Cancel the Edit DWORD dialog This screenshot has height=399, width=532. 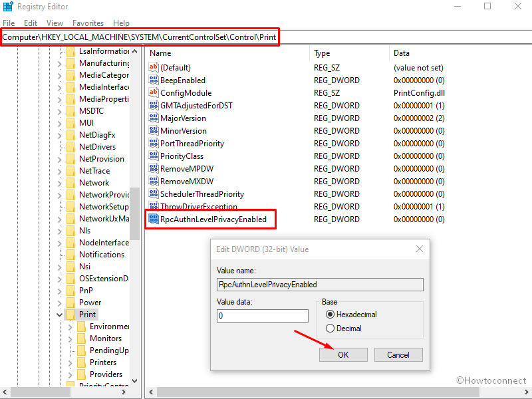point(398,354)
